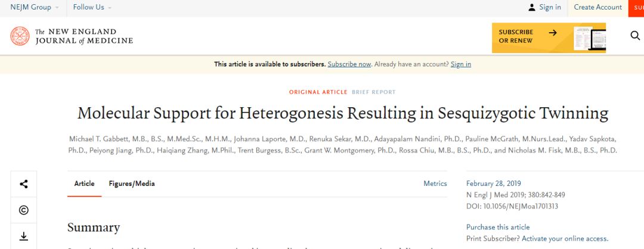Click the copyright permissions icon
The height and width of the screenshot is (249, 644).
pos(24,210)
